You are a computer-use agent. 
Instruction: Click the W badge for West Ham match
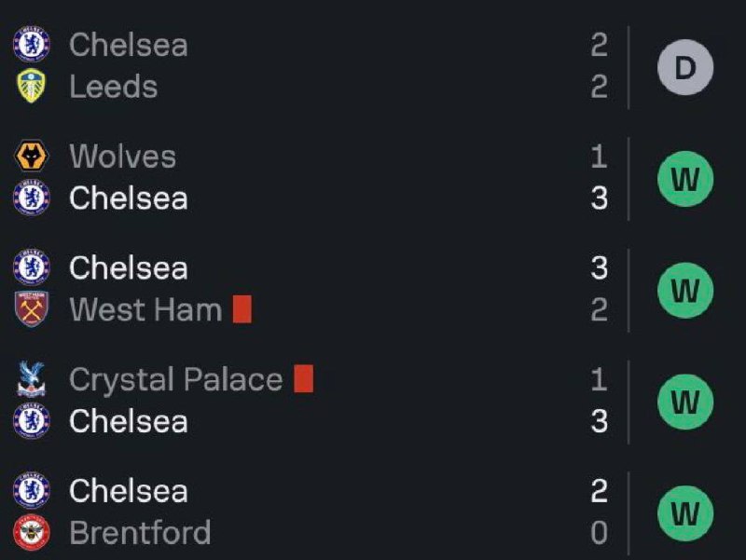685,290
